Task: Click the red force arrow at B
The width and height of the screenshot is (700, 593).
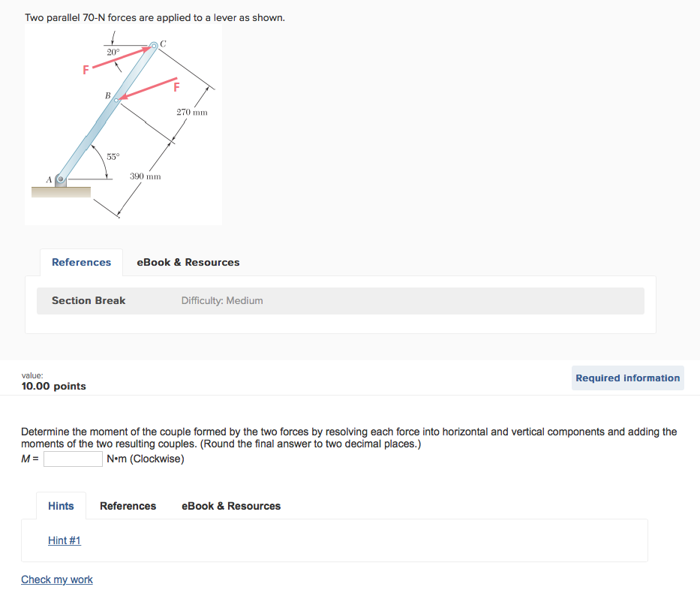Action: pos(148,88)
